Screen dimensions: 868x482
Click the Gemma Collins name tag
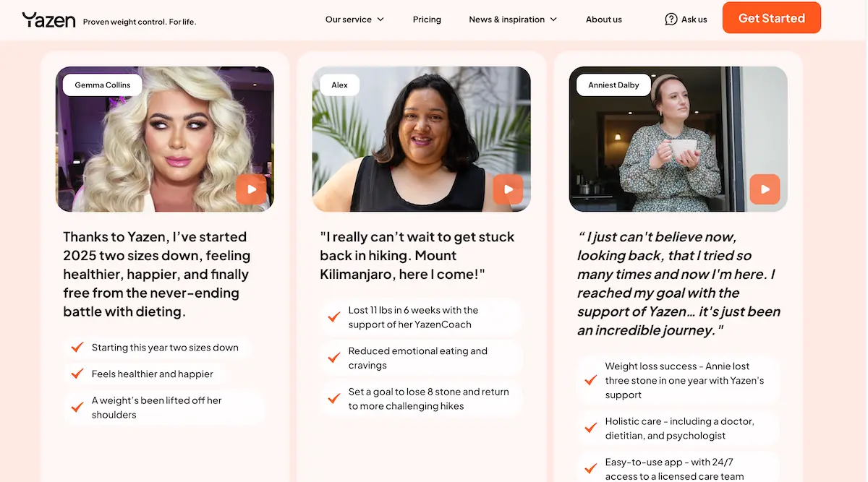103,85
